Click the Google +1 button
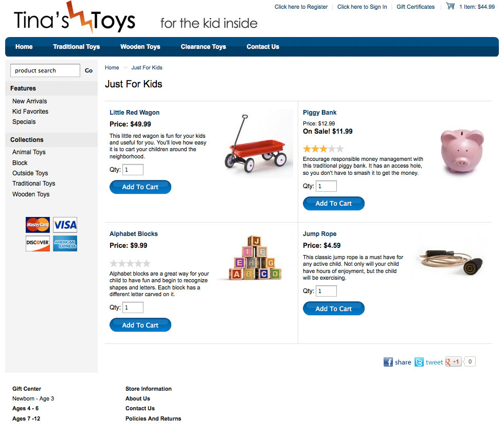The image size is (504, 437). point(453,362)
